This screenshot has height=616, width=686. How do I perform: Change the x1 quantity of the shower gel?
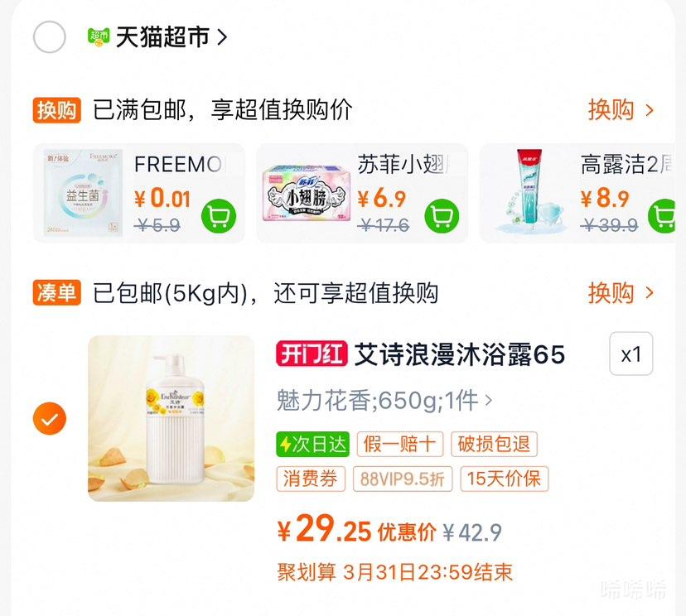pyautogui.click(x=630, y=354)
